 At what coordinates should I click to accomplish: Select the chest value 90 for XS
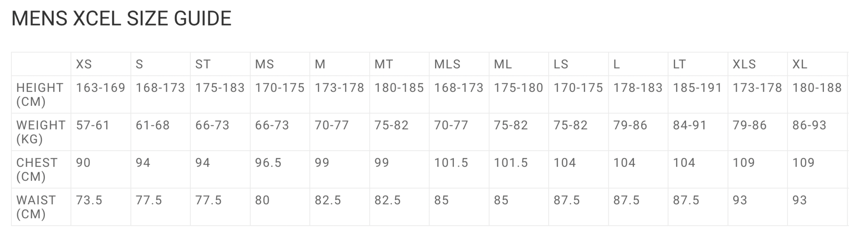(83, 163)
